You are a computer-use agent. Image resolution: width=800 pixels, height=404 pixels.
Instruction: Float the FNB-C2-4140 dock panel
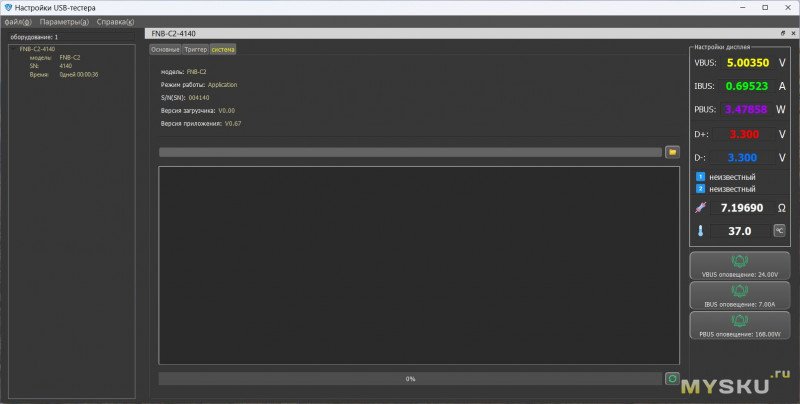point(782,33)
